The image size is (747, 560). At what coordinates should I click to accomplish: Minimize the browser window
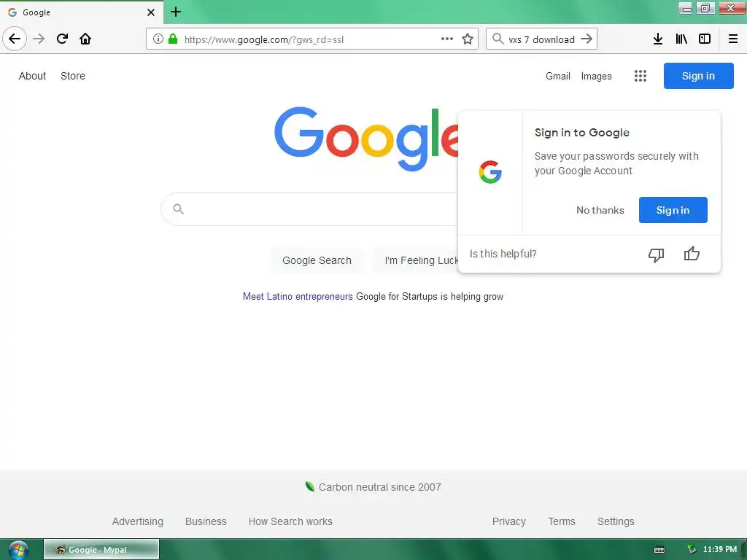(x=686, y=8)
